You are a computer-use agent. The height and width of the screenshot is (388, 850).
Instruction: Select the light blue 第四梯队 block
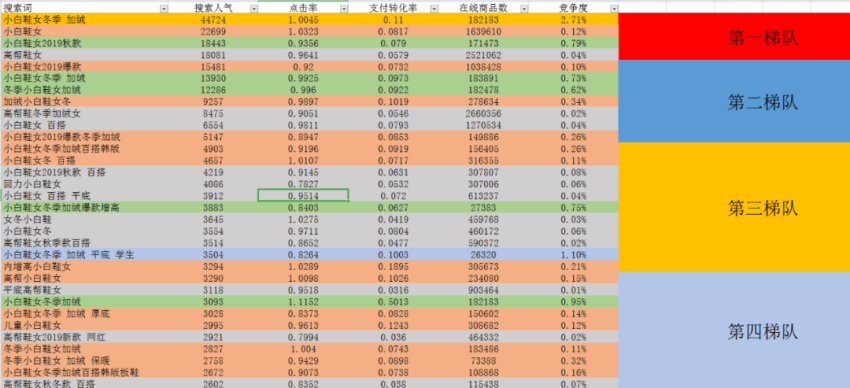734,329
